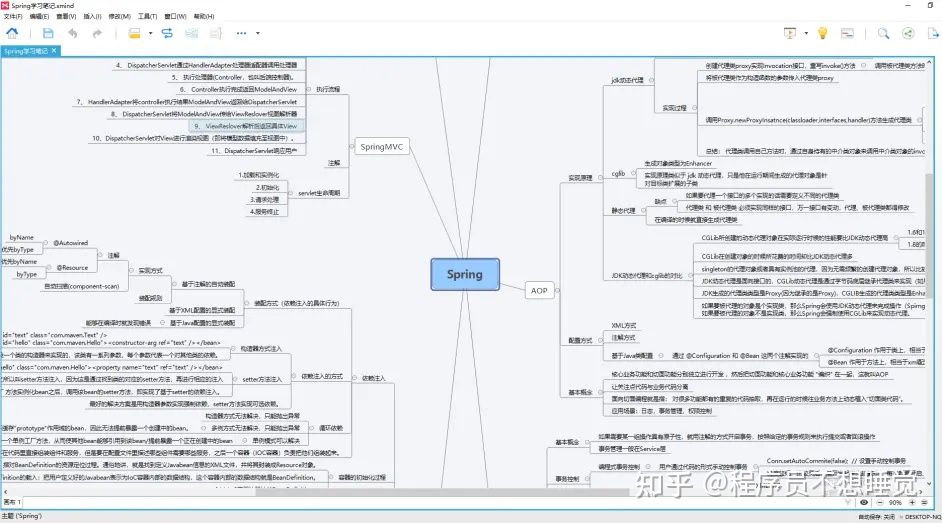Image resolution: width=942 pixels, height=523 pixels.
Task: Click the 90% zoom level value
Action: point(895,503)
